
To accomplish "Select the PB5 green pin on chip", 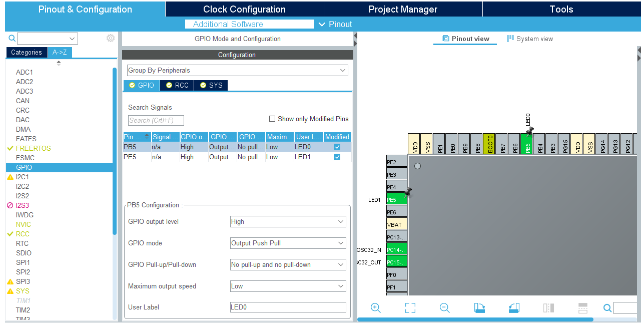I will click(x=527, y=143).
